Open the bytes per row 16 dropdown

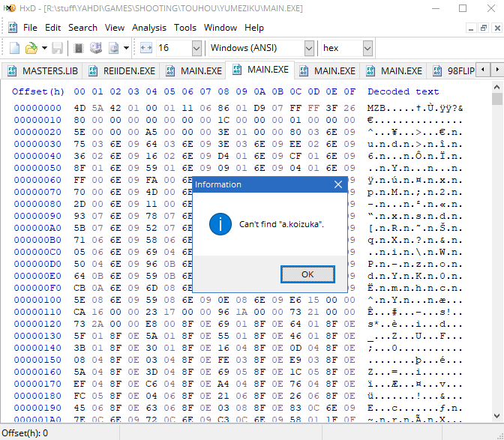196,49
